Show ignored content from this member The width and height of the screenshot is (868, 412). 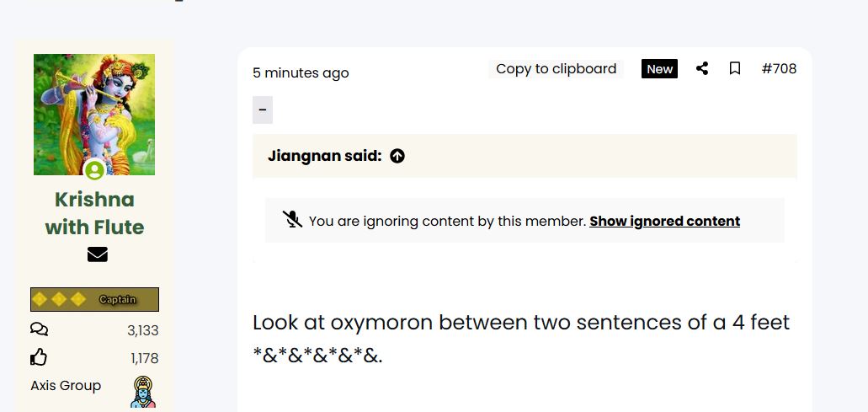[664, 222]
